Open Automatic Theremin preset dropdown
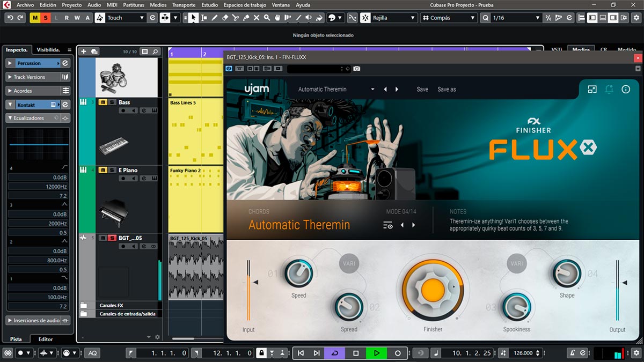Screen dimensions: 644x362 [336, 89]
